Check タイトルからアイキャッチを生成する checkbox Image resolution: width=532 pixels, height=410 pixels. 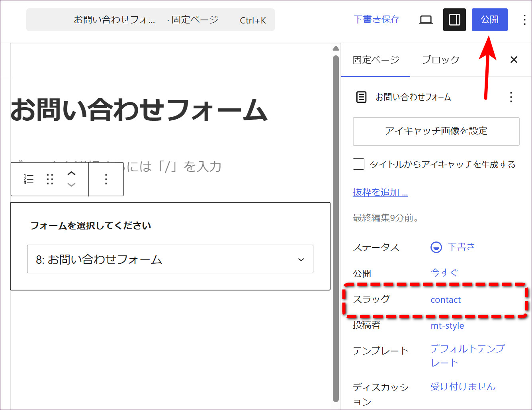(358, 164)
